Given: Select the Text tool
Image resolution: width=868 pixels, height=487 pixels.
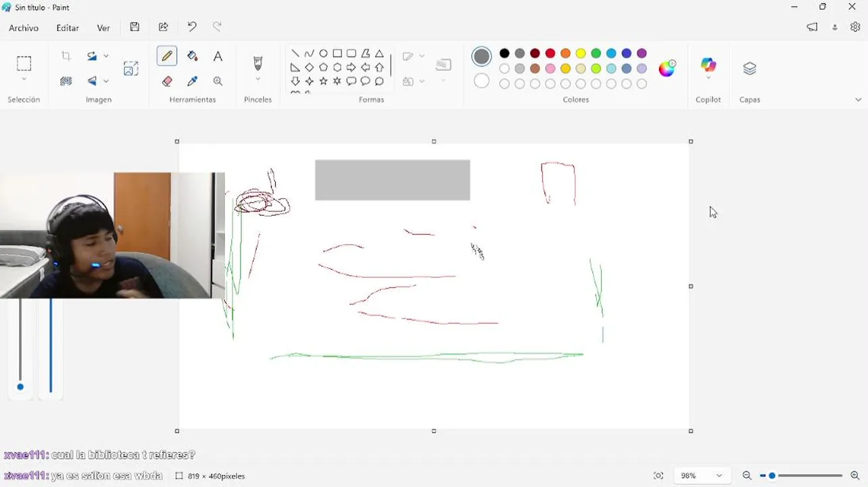Looking at the screenshot, I should [218, 56].
